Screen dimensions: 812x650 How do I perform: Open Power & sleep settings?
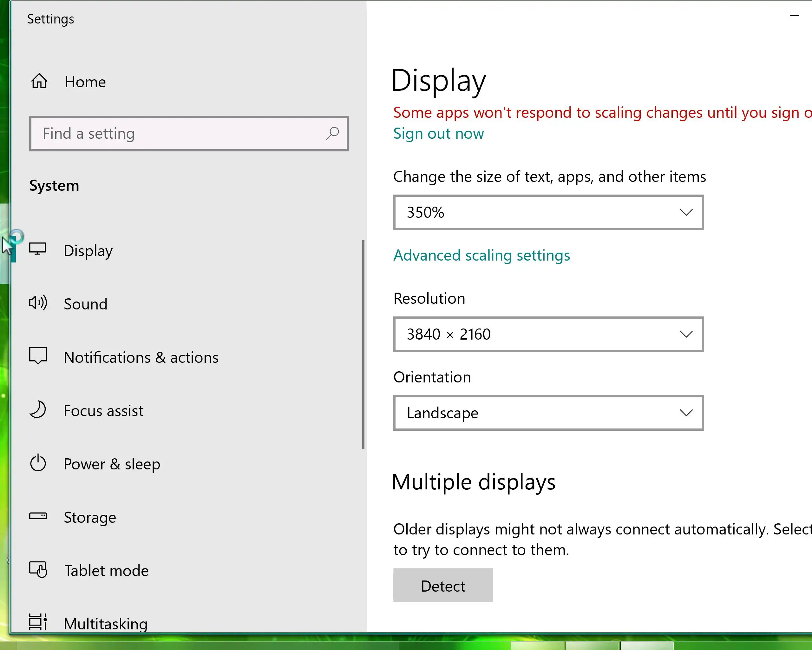coord(111,464)
